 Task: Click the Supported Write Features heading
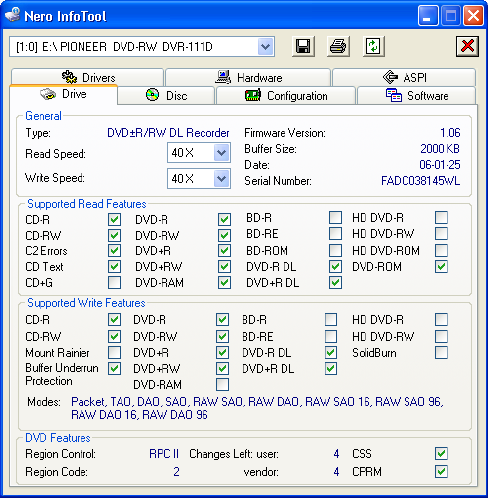click(x=86, y=303)
